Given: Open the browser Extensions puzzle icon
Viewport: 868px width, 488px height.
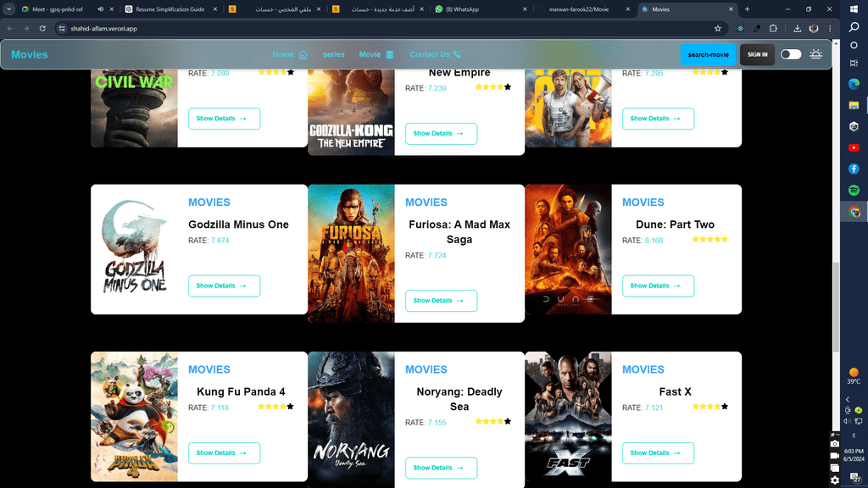Looking at the screenshot, I should [773, 28].
